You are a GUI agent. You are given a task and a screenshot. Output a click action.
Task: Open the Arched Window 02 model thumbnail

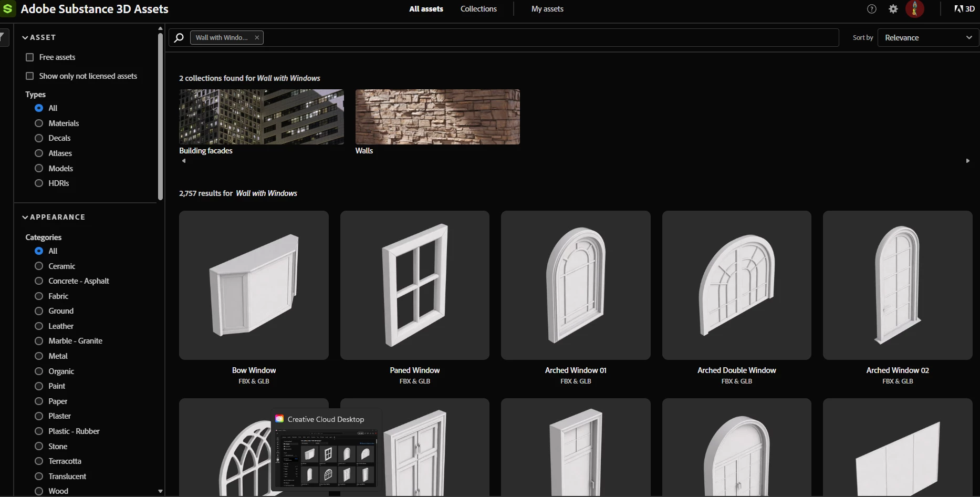[x=898, y=285]
